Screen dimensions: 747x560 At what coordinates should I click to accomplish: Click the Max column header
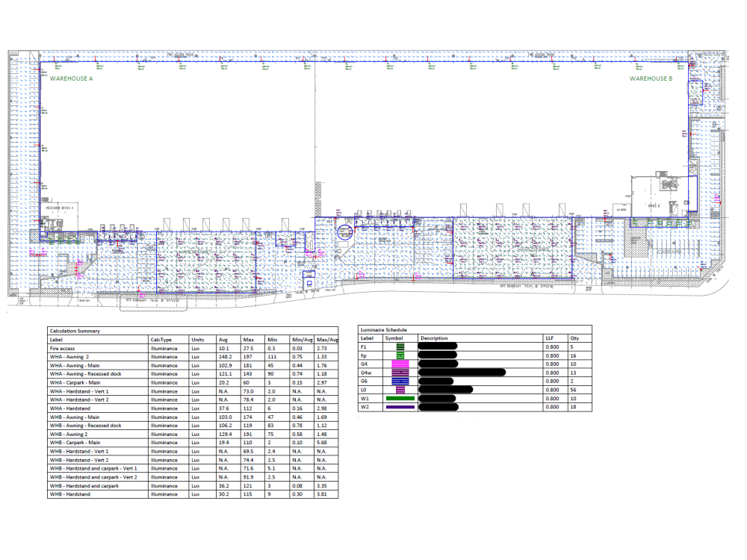[x=248, y=340]
